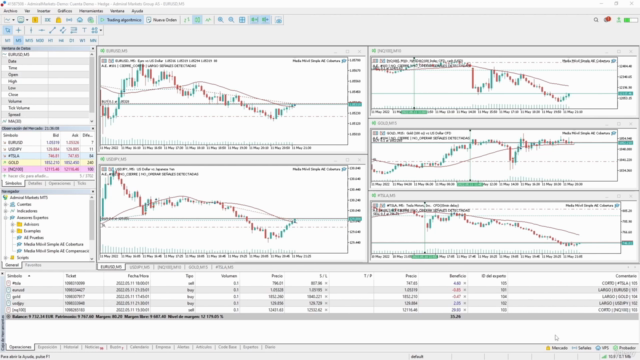Select the vertical line drawing tool
This screenshot has height=360, width=640.
click(31, 30)
